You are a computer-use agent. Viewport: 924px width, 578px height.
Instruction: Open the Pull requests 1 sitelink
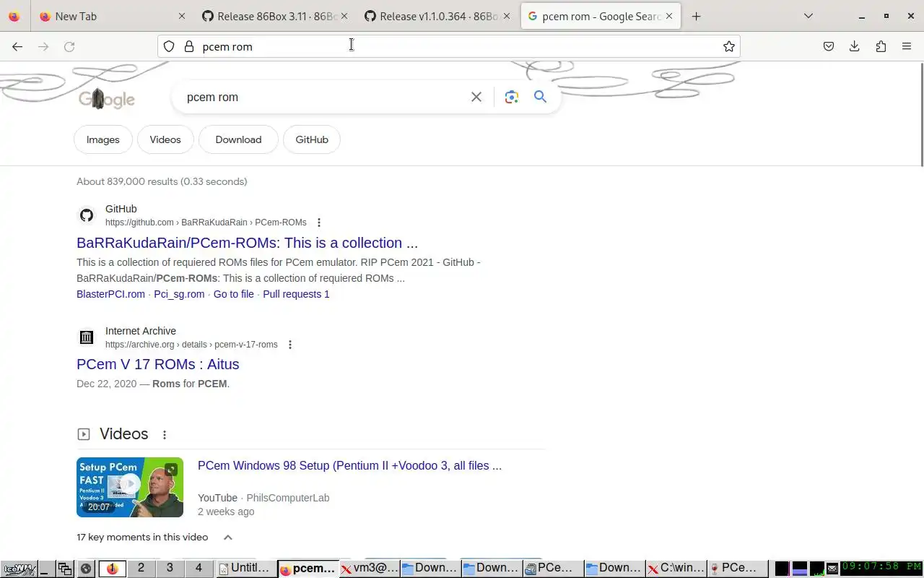296,294
